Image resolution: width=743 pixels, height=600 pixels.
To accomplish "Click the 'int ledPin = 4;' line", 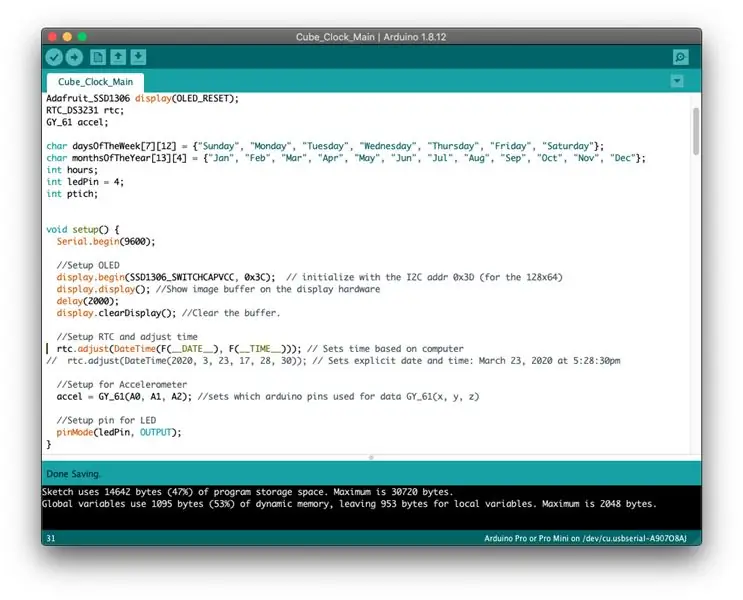I will point(85,182).
